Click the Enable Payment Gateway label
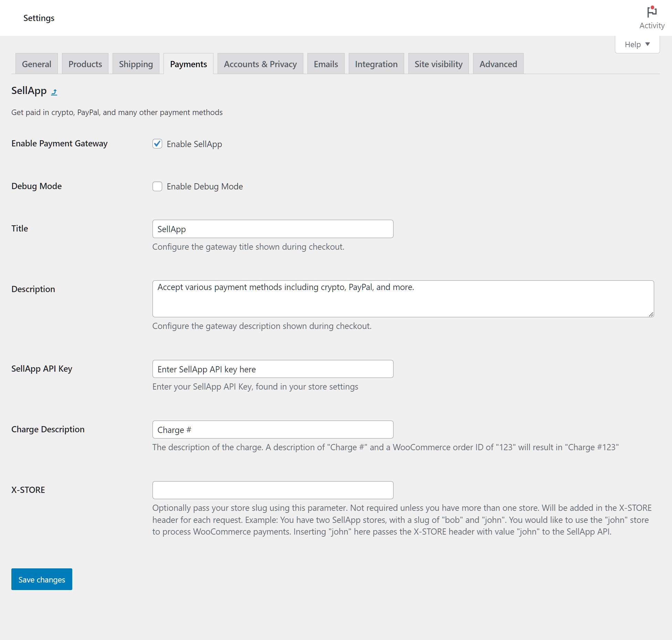The width and height of the screenshot is (672, 640). (x=59, y=143)
